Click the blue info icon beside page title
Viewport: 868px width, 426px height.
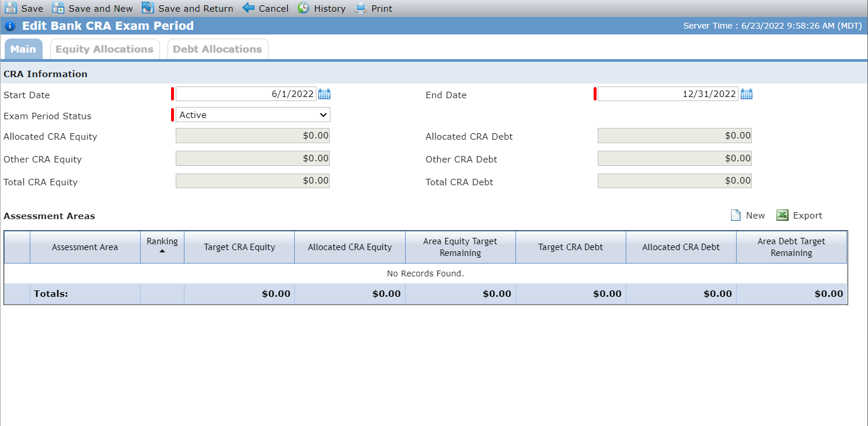click(9, 26)
